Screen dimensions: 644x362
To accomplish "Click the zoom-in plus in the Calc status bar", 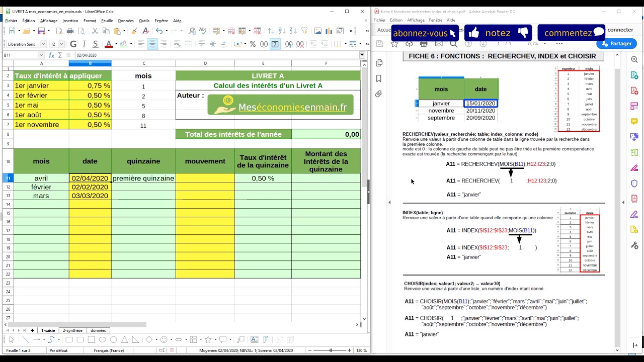I will point(349,350).
